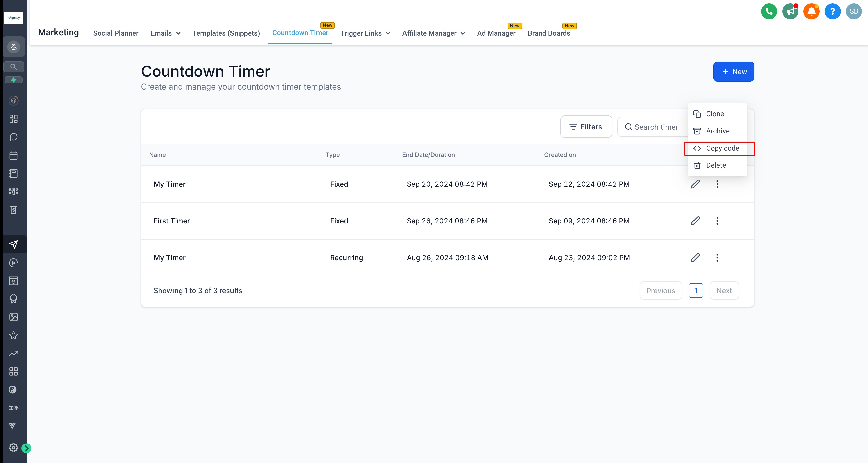Screen dimensions: 868x463
Task: Click the green phone dialer icon
Action: click(769, 11)
